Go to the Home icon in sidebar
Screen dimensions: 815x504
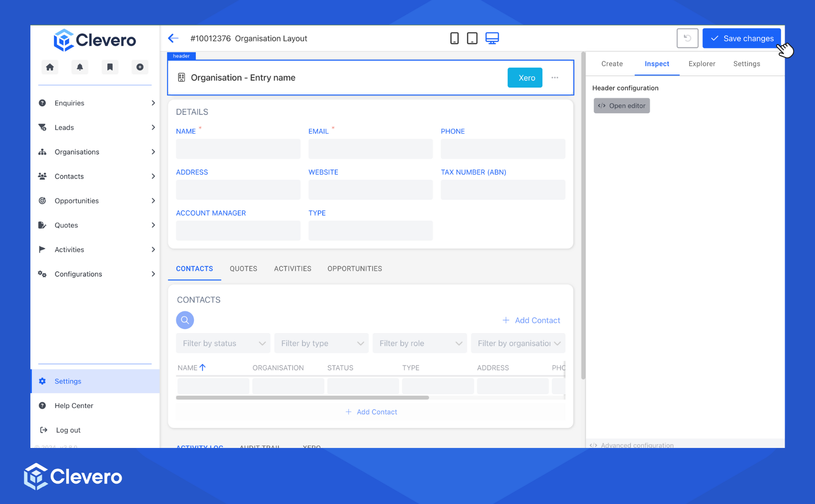pyautogui.click(x=50, y=67)
